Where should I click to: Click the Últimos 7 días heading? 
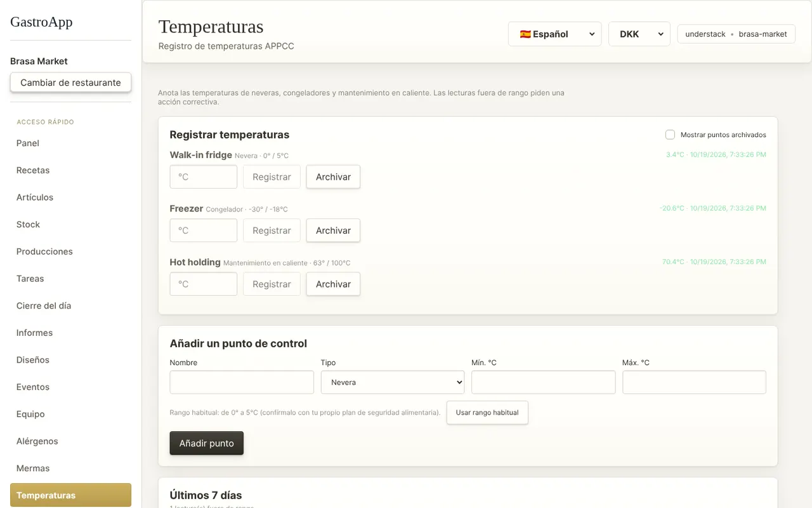point(206,495)
